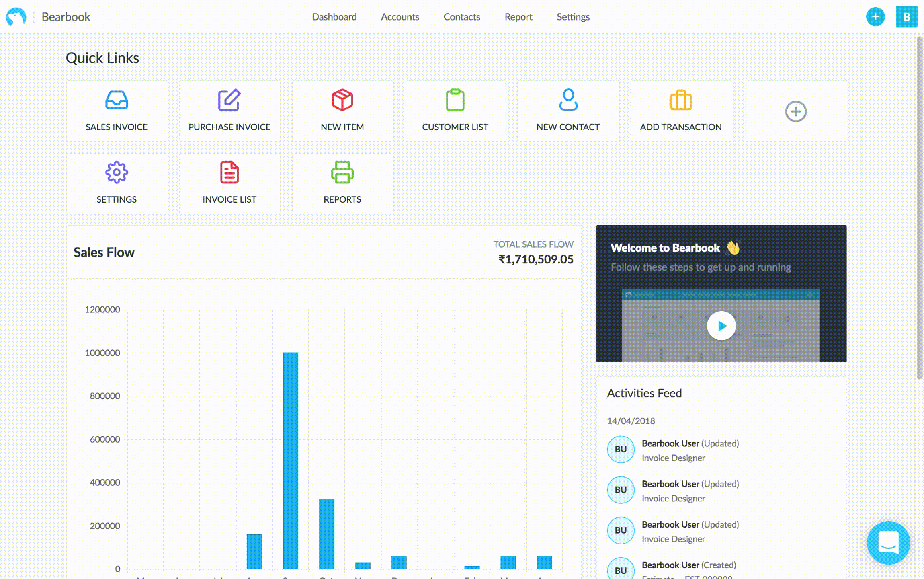Viewport: 924px width, 579px height.
Task: Click the SALES INVOICE label
Action: click(117, 127)
